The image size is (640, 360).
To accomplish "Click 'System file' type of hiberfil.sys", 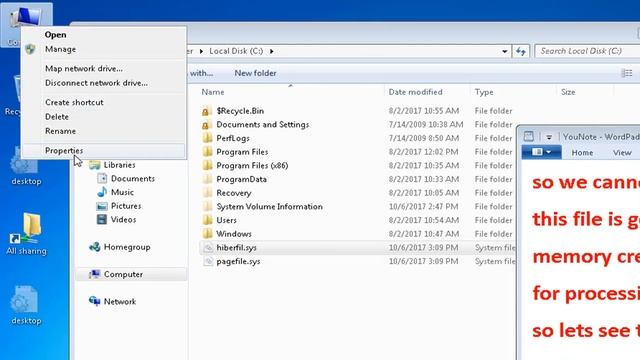I will tap(495, 248).
